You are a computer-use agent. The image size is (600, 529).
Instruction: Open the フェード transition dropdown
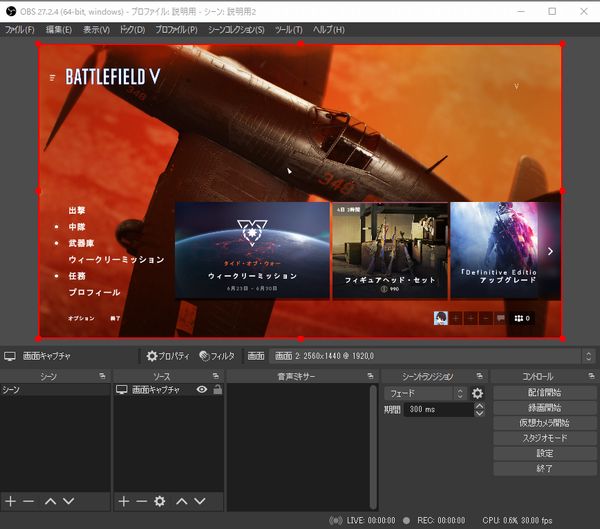tap(425, 393)
